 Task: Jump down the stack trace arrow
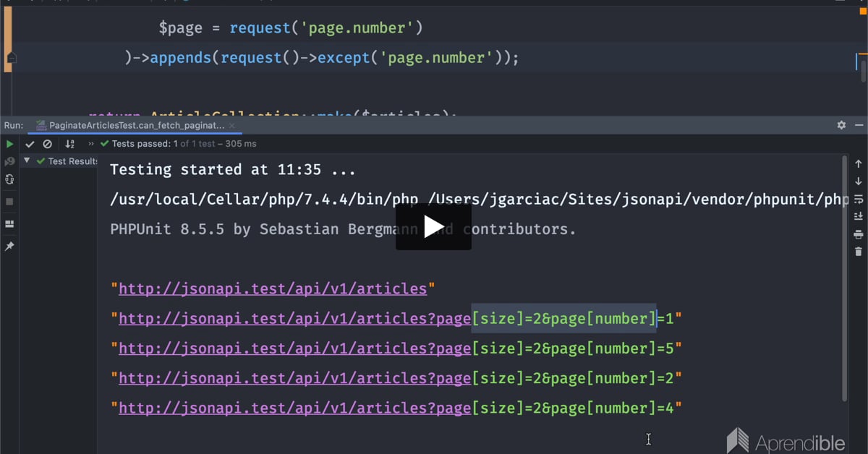click(x=859, y=181)
